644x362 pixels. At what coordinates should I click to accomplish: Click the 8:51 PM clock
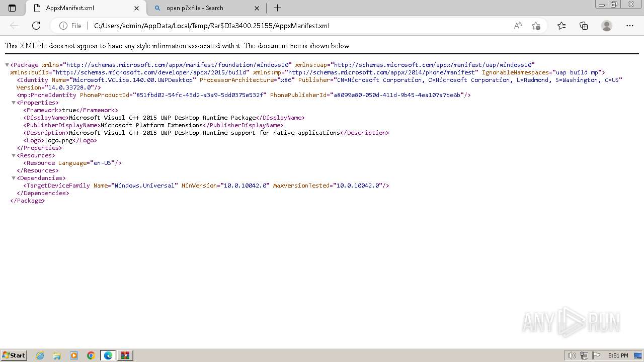point(618,355)
